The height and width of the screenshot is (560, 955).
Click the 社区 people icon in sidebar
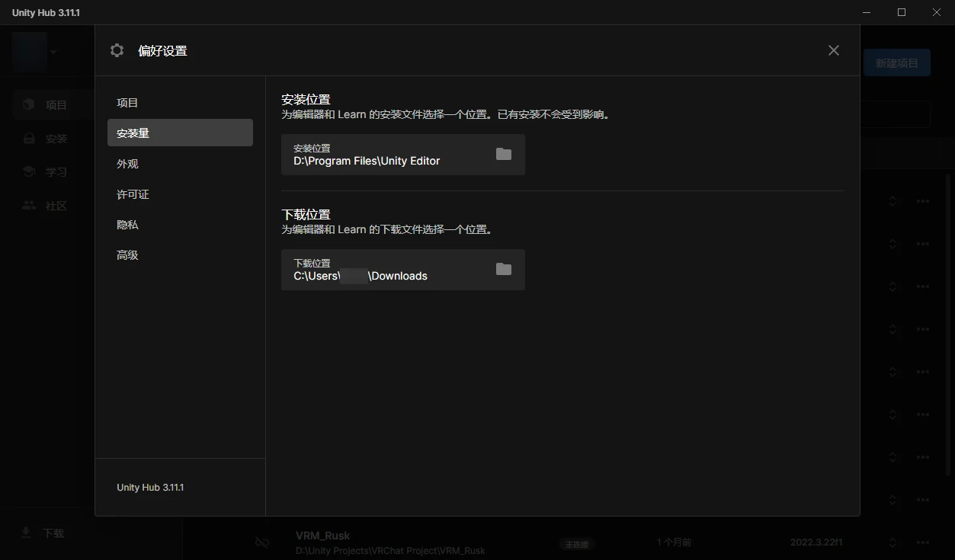29,206
